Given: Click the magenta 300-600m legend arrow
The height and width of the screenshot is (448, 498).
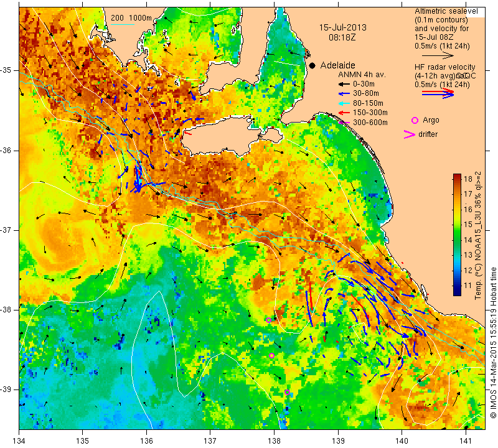Looking at the screenshot, I should tap(344, 122).
